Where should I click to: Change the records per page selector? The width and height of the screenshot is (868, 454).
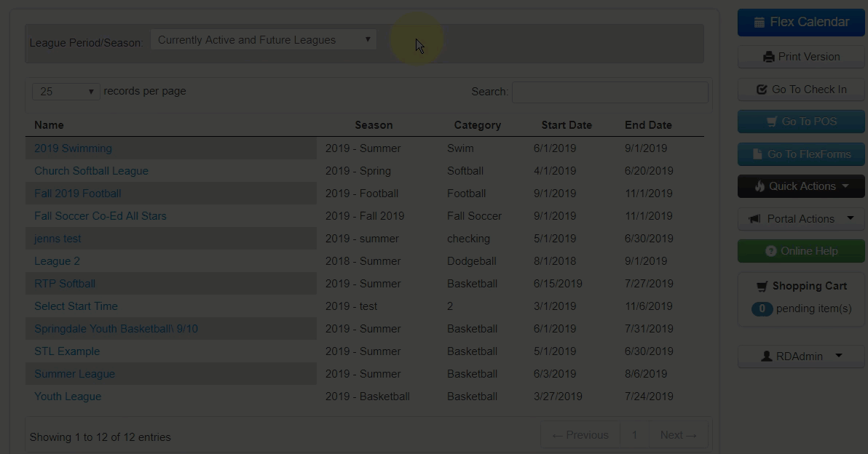pyautogui.click(x=66, y=92)
